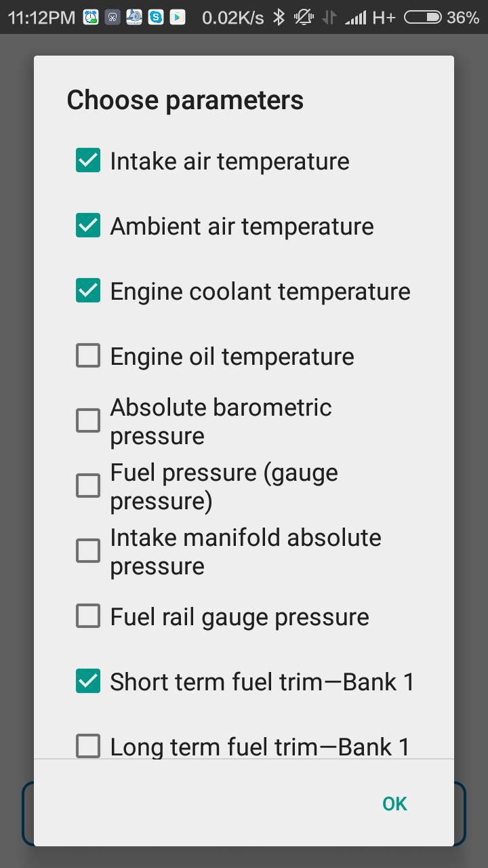The image size is (488, 868).
Task: Tap the signal strength bars icon
Action: 355,18
